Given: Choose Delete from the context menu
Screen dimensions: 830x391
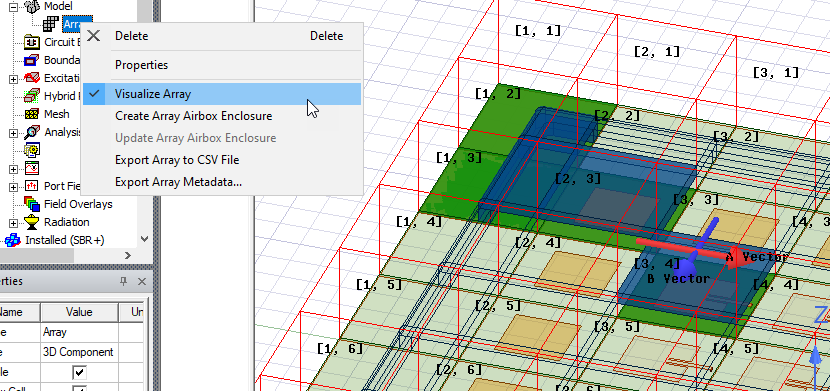Looking at the screenshot, I should point(222,36).
